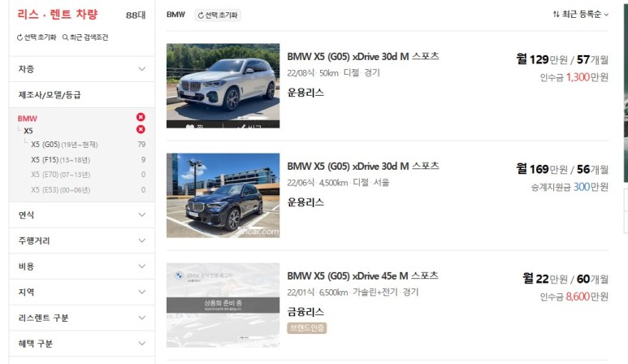Select X5 (G05) 19년~현재 model
Image resolution: width=628 pixels, height=364 pixels.
coord(64,145)
